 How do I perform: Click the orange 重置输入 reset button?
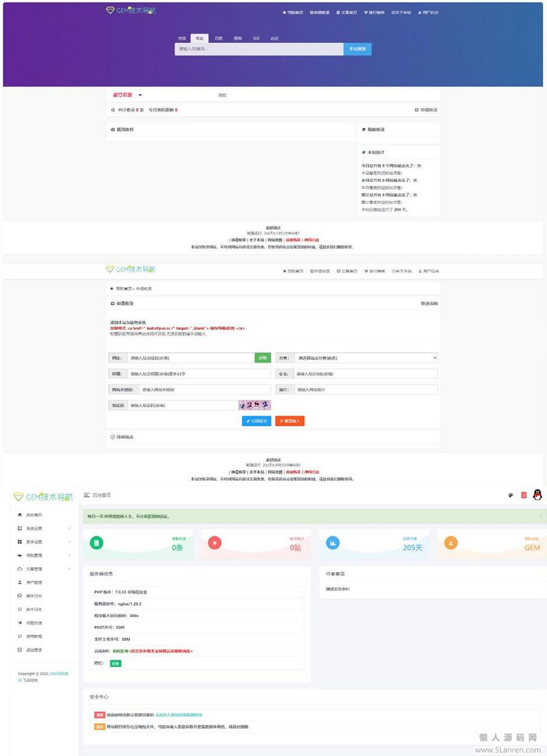[x=290, y=421]
